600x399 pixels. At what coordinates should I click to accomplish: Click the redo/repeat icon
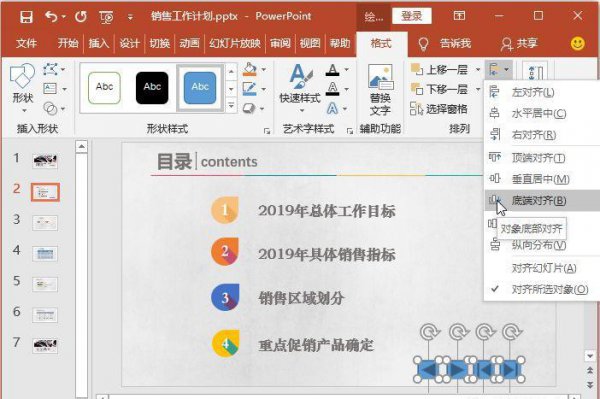(80, 16)
